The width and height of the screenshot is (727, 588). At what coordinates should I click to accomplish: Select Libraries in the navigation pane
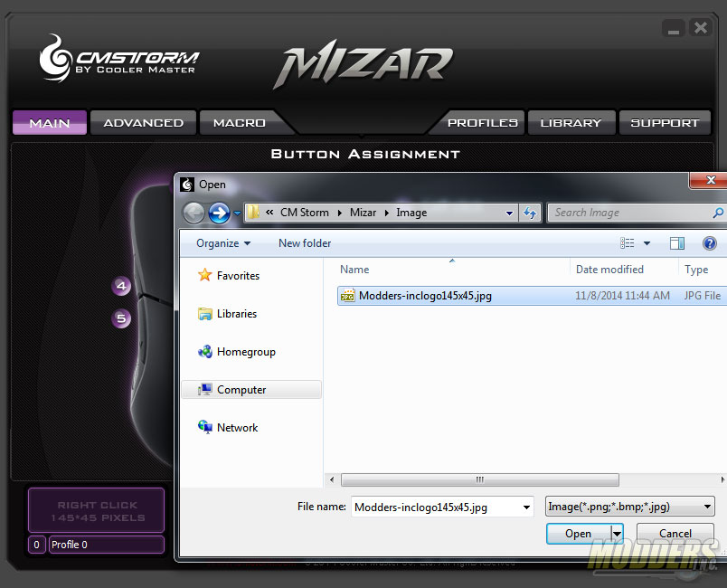coord(227,314)
